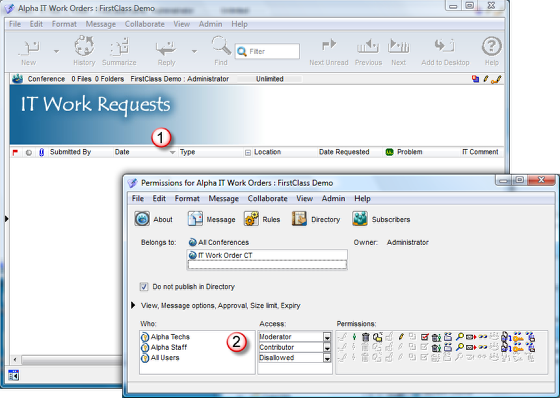The image size is (560, 398).
Task: Open Access dropdown for Alpha Staff (Contributor)
Action: click(327, 347)
